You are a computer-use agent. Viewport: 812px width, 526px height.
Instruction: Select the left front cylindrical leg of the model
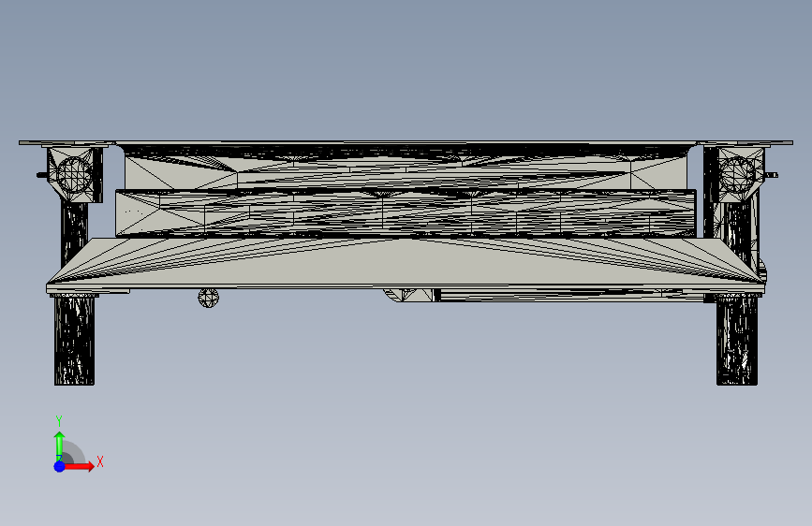[75, 340]
